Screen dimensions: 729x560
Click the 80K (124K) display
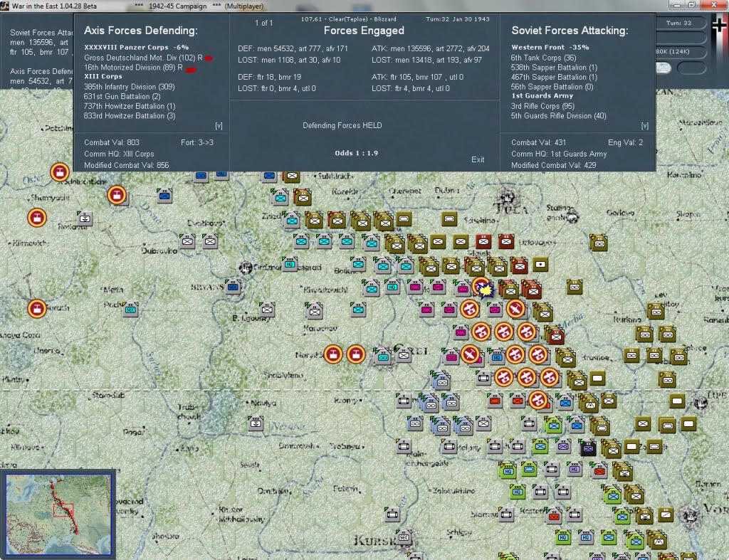coord(673,51)
